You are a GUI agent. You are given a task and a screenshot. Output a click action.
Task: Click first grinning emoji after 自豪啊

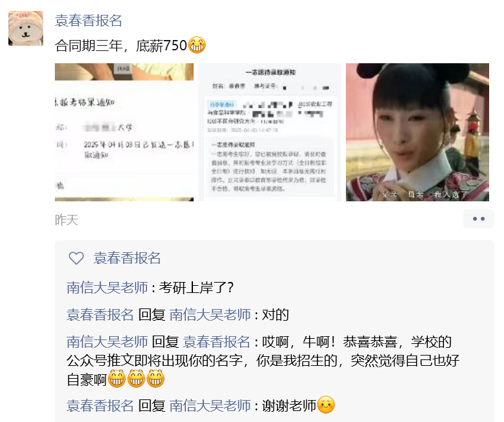pyautogui.click(x=117, y=379)
